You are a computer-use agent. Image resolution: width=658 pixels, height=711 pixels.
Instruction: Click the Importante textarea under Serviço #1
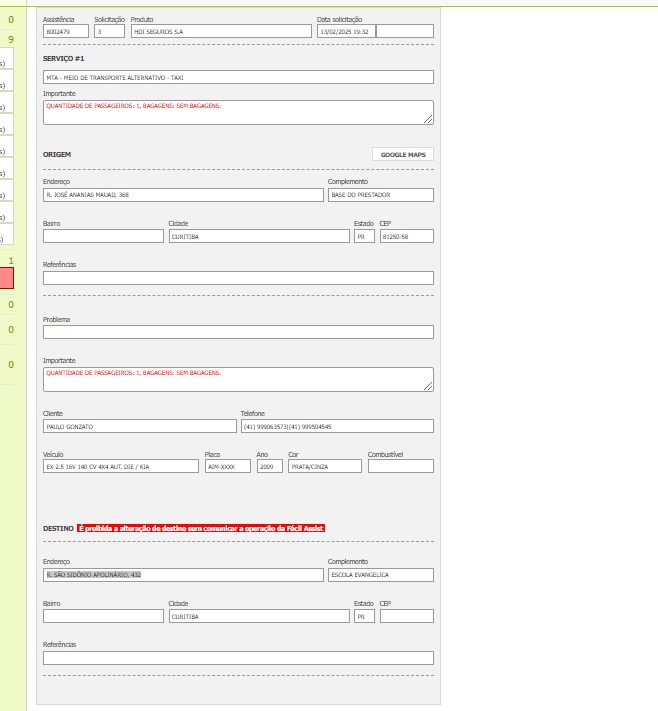click(x=238, y=112)
